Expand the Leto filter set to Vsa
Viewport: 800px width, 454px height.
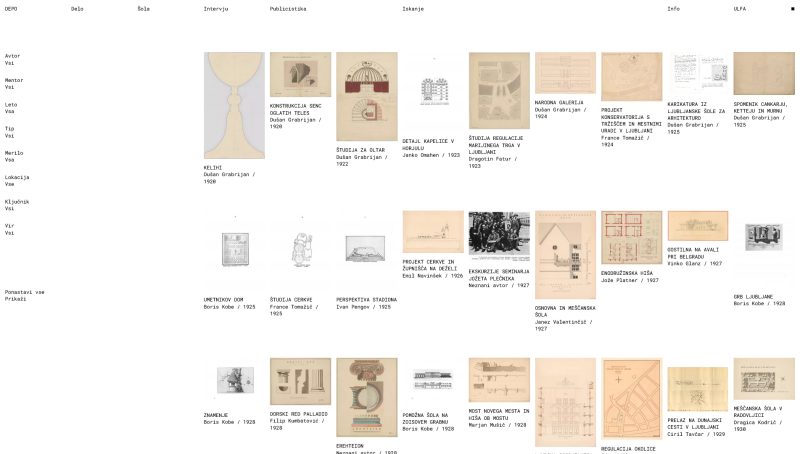11,108
